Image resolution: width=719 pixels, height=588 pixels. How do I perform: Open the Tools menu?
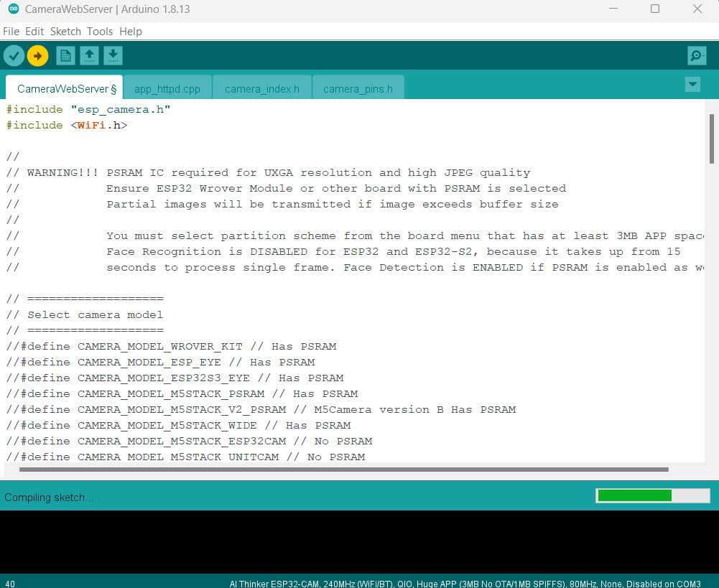[x=100, y=32]
